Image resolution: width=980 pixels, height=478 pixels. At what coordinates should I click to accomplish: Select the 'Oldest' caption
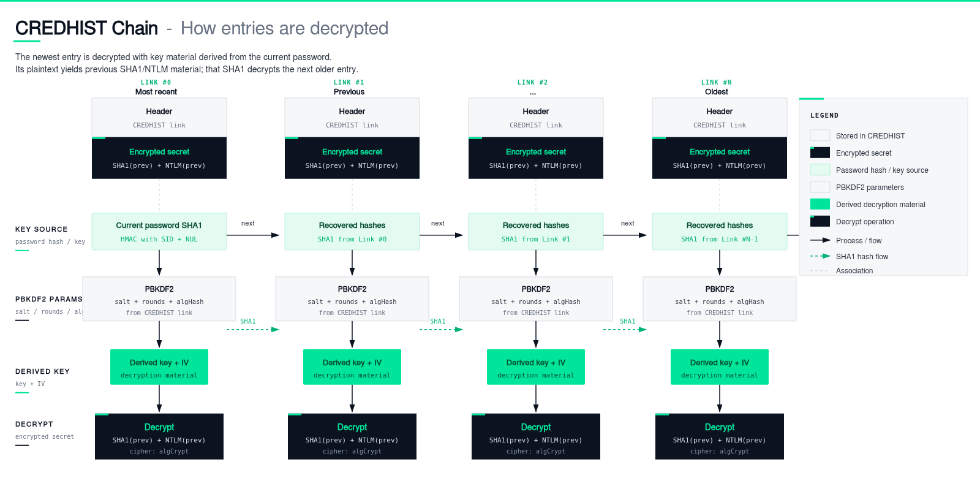click(717, 92)
